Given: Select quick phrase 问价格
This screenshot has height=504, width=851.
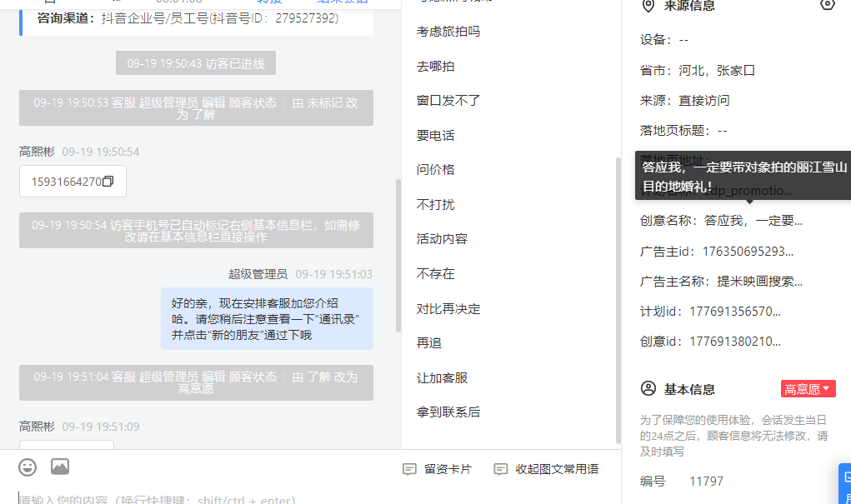Looking at the screenshot, I should coord(435,170).
